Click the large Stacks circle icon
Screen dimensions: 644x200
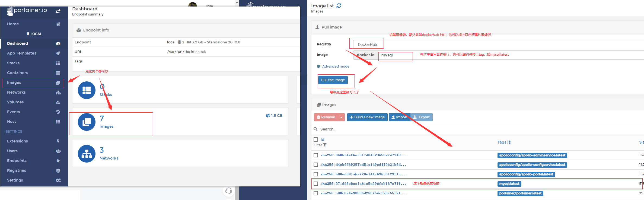click(x=87, y=90)
